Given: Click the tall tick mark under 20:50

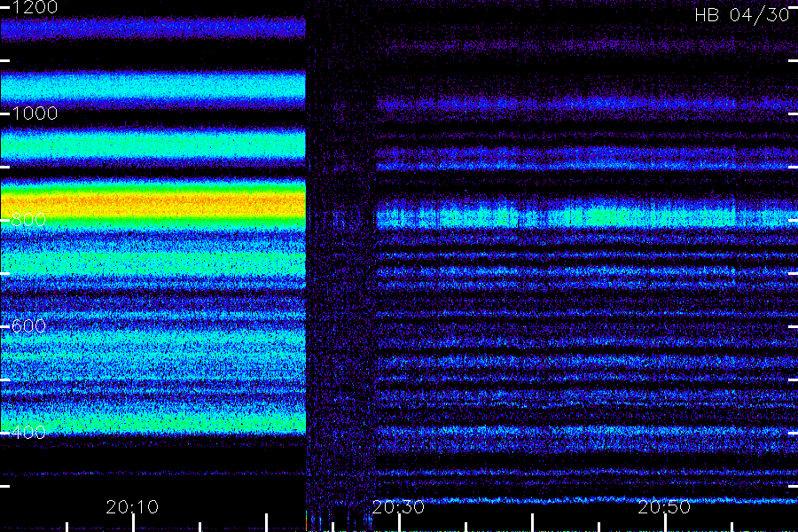Looking at the screenshot, I should point(665,523).
